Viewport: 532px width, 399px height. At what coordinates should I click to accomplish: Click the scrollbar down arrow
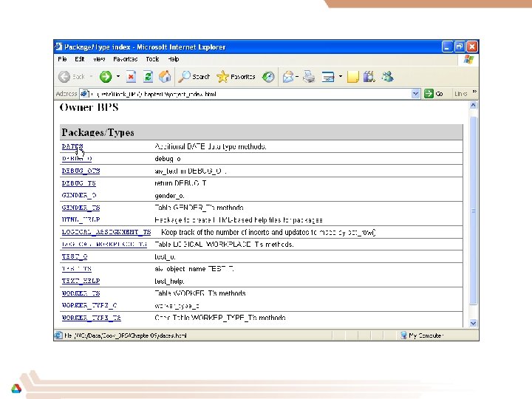[x=474, y=324]
